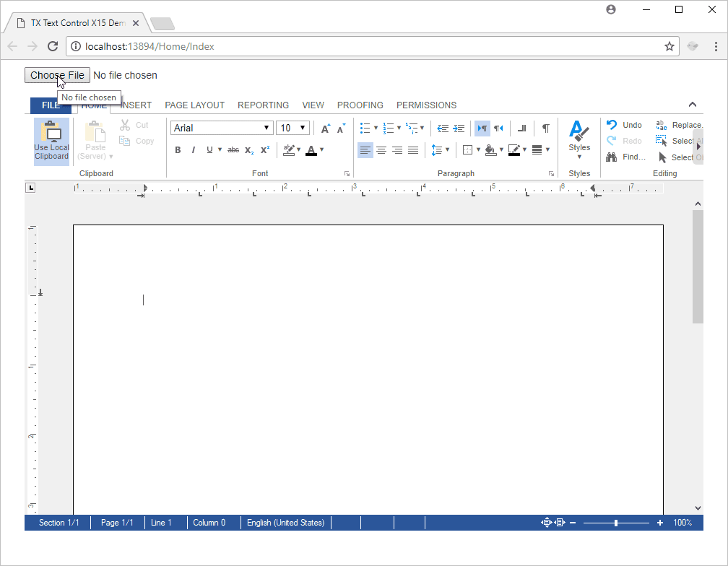Apply italic formatting
Image resolution: width=728 pixels, height=566 pixels.
[x=193, y=150]
